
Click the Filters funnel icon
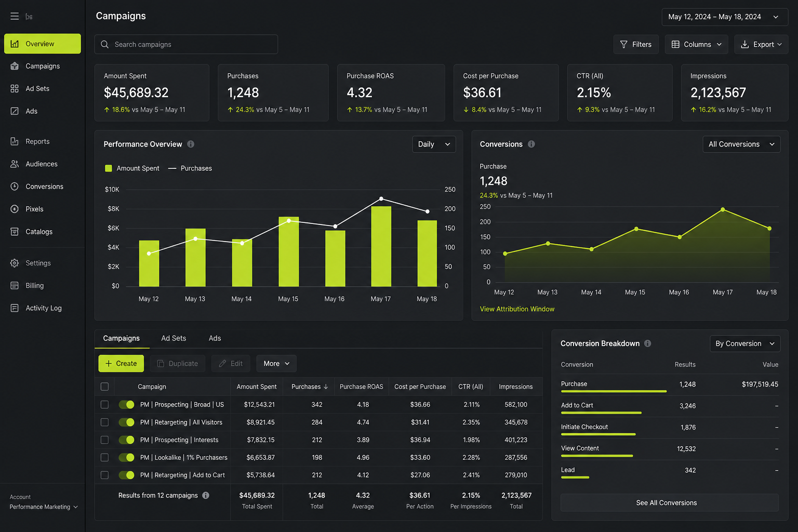pos(624,45)
